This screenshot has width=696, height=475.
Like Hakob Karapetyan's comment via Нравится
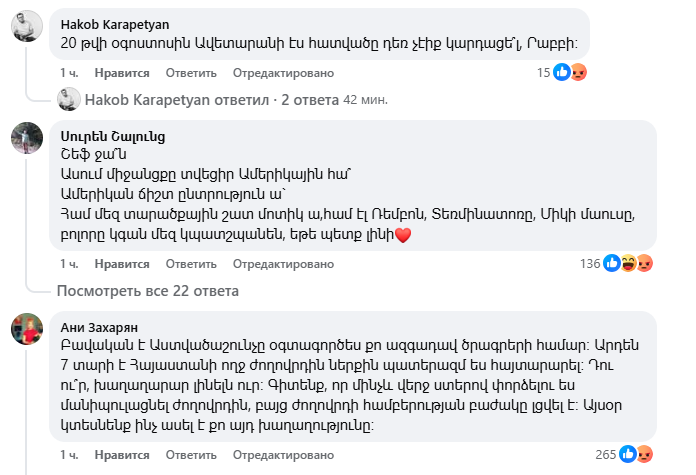pyautogui.click(x=122, y=73)
